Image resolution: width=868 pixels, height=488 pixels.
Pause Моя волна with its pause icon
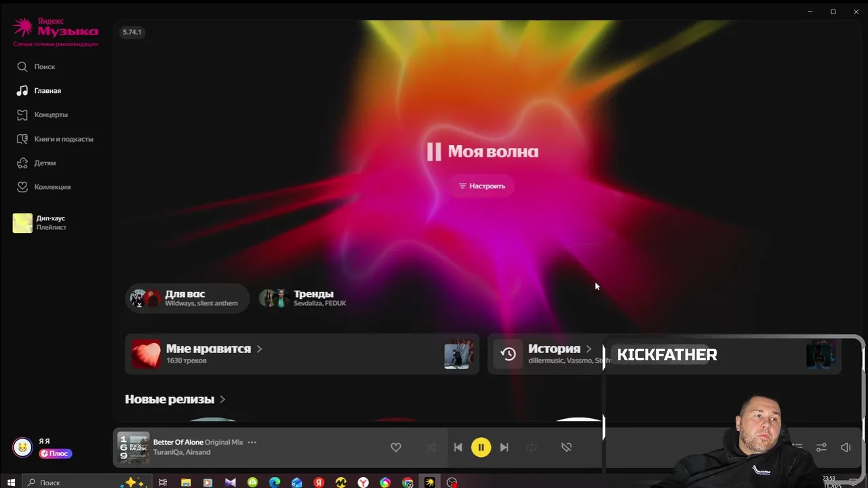coord(434,152)
